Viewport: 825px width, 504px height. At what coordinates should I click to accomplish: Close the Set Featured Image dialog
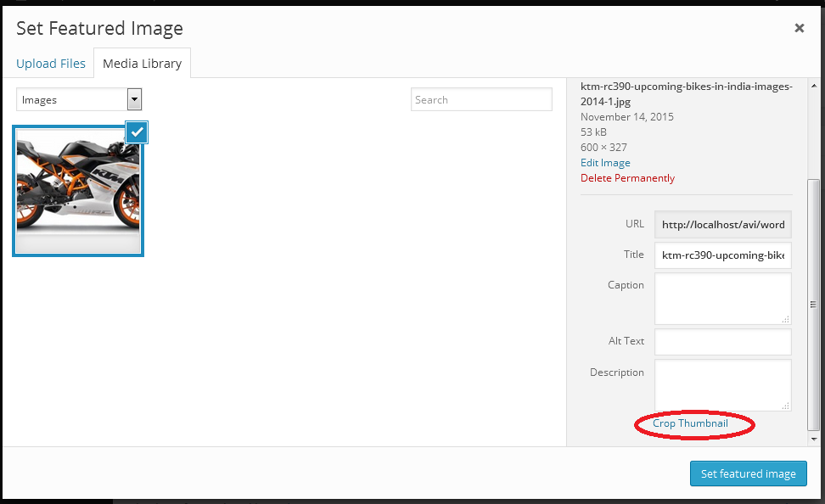tap(800, 28)
